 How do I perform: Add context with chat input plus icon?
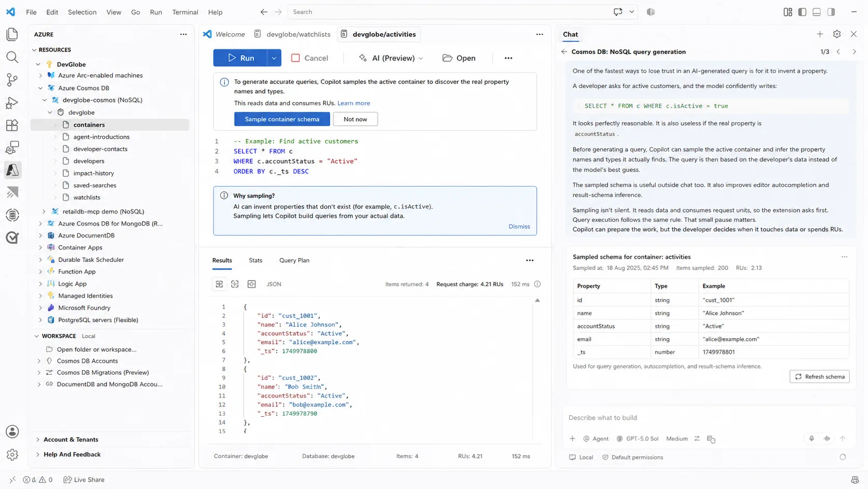[572, 439]
